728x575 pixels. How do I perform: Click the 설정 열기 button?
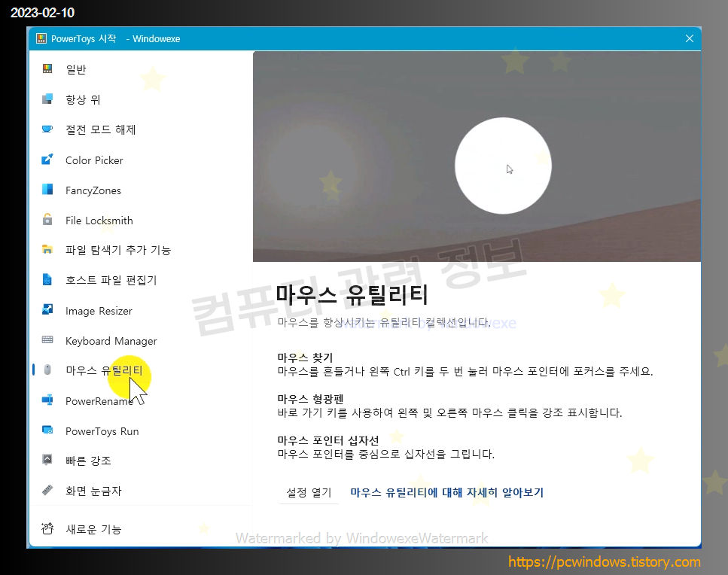[x=309, y=492]
